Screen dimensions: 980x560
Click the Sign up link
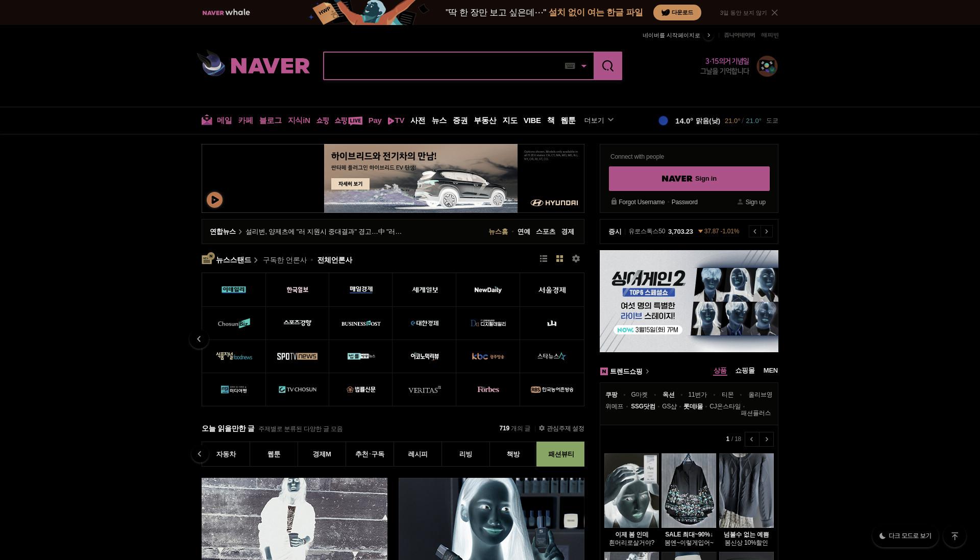(x=755, y=202)
